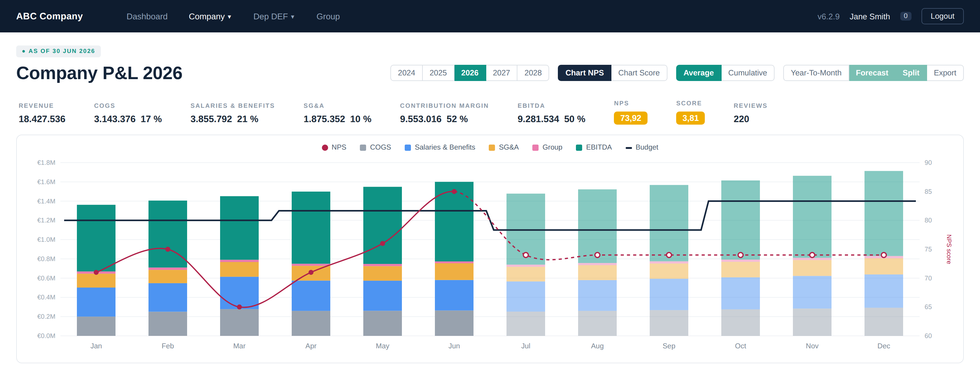
Task: Click the Revenue value 18.427.536
Action: (42, 119)
